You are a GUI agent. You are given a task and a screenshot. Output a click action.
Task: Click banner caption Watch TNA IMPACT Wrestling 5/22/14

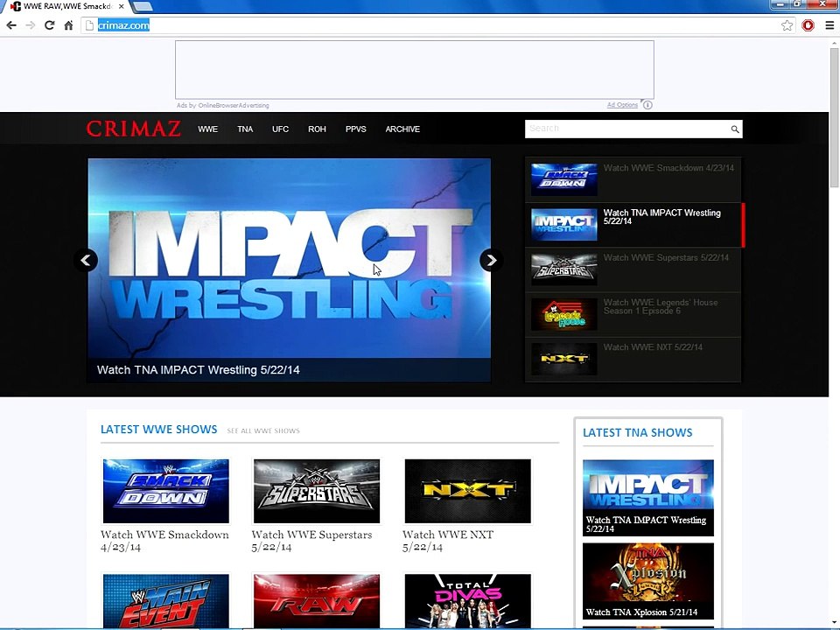(199, 370)
